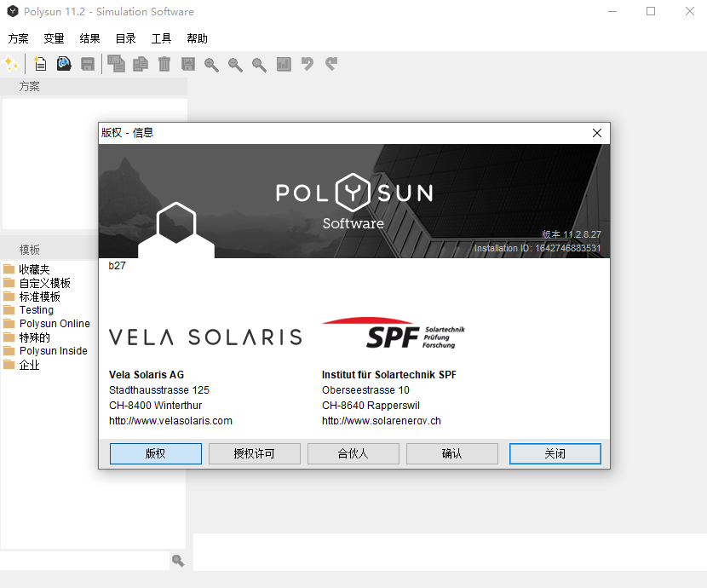Click the 'CH-8640 Rapperswil' text
This screenshot has width=707, height=588.
pyautogui.click(x=371, y=406)
